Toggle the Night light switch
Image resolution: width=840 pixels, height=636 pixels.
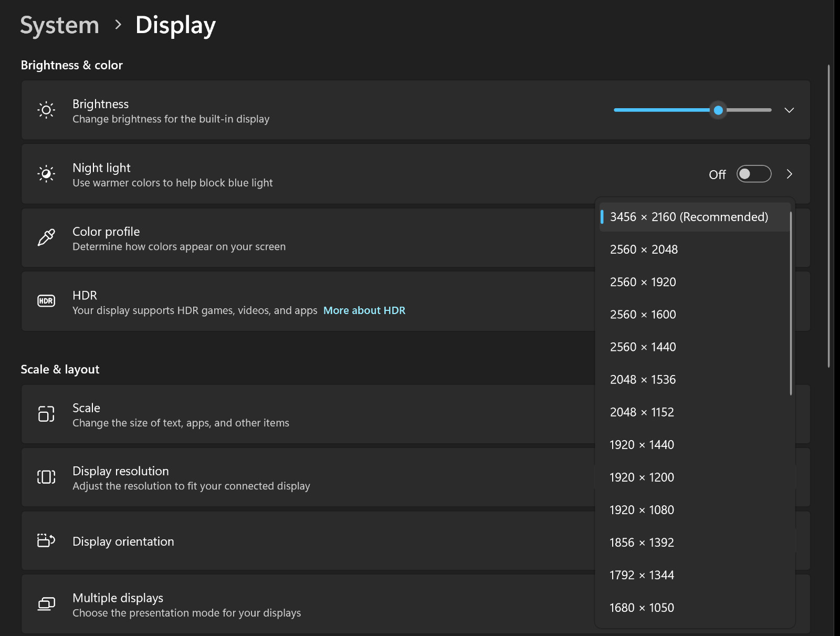point(754,174)
